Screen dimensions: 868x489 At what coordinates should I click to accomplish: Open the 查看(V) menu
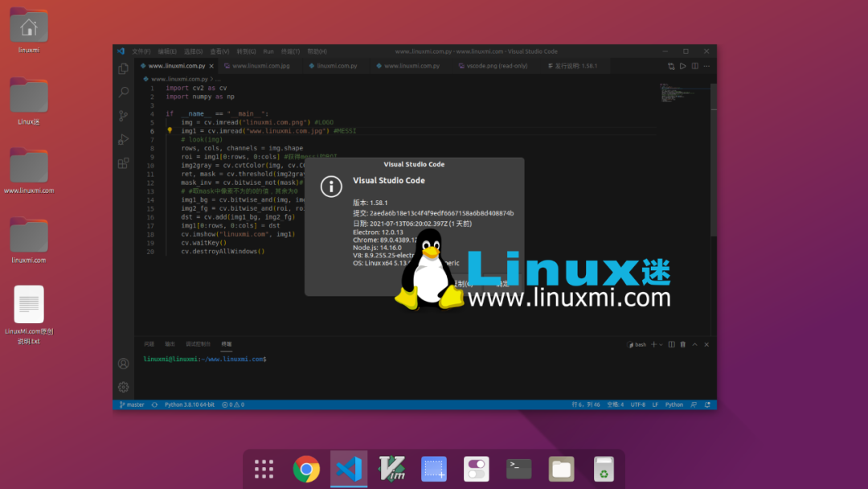point(219,51)
